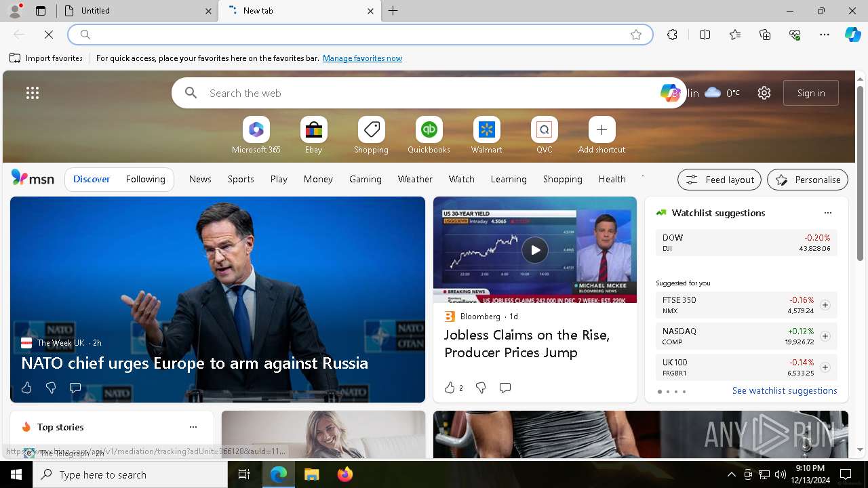Select the Following feed tab

point(145,179)
